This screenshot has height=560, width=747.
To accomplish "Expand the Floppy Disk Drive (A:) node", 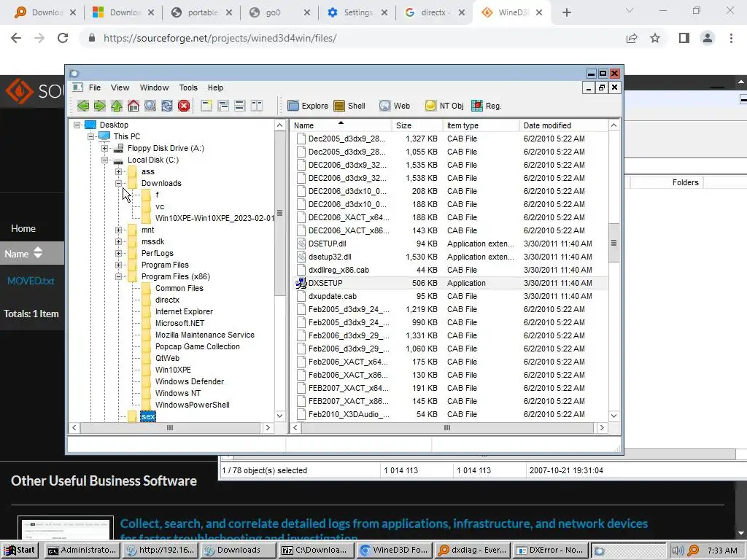I will click(x=104, y=148).
